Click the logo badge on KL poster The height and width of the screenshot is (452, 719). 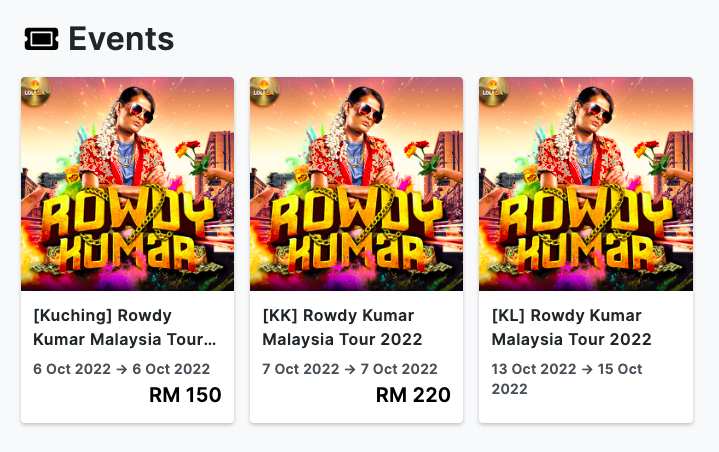point(492,90)
